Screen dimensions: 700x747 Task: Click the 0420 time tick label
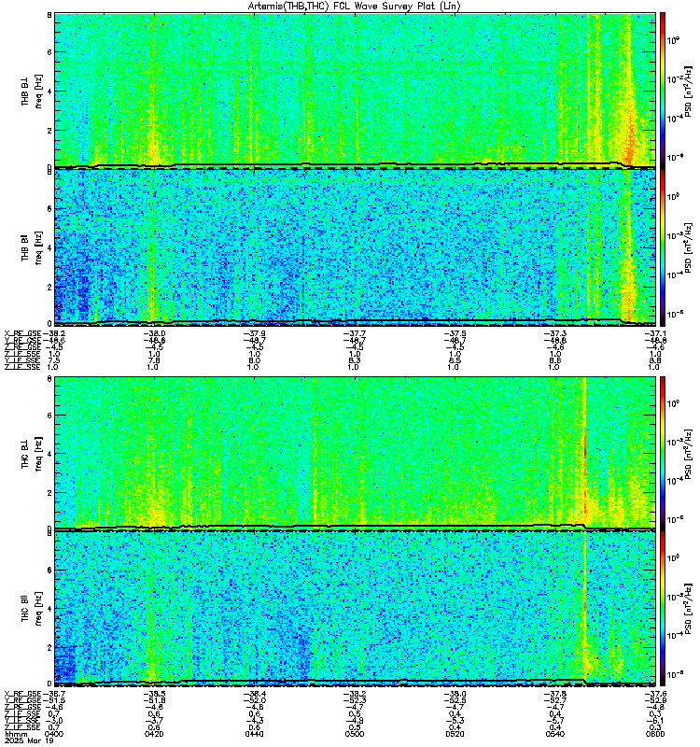pyautogui.click(x=154, y=734)
